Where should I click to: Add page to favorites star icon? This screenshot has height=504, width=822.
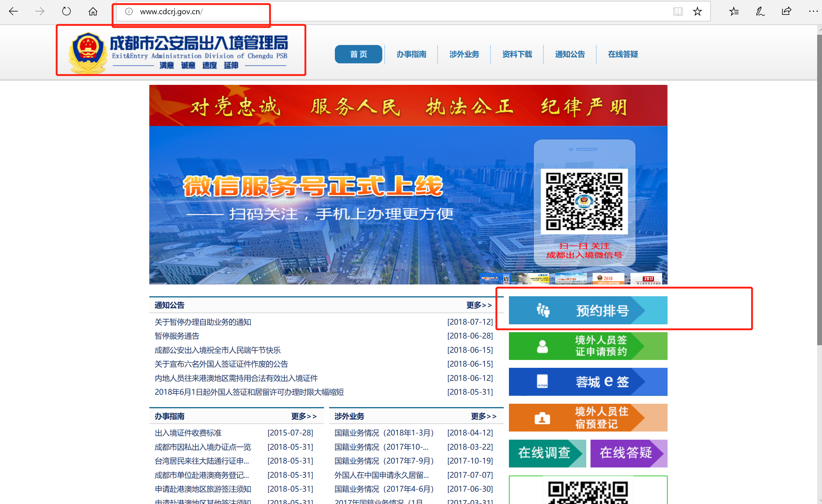pyautogui.click(x=697, y=12)
